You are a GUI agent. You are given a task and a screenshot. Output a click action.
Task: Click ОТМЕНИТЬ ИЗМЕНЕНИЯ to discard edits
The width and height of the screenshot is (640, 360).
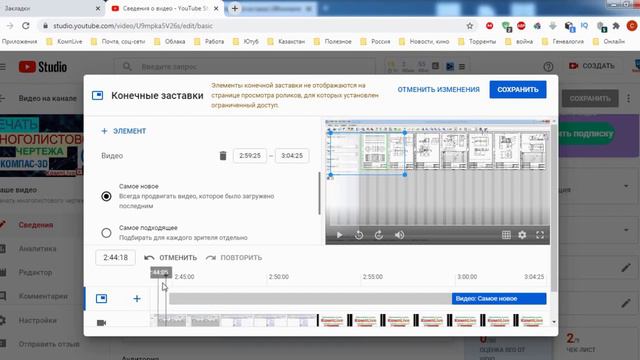click(438, 89)
